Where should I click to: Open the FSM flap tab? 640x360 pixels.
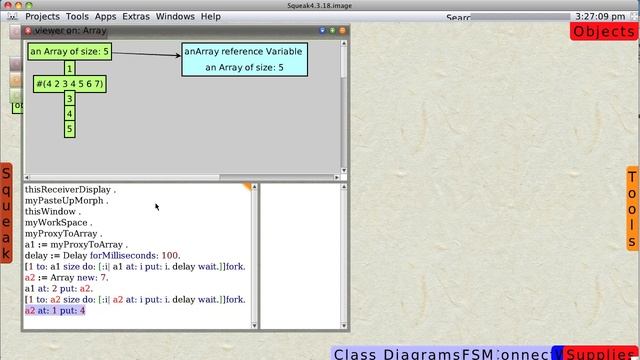pyautogui.click(x=478, y=353)
